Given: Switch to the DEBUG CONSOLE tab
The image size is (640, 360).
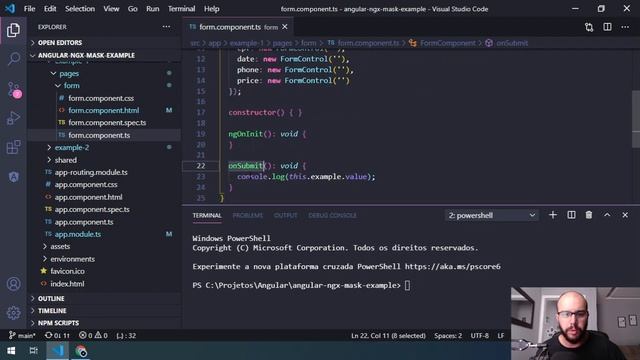Looking at the screenshot, I should click(x=332, y=216).
